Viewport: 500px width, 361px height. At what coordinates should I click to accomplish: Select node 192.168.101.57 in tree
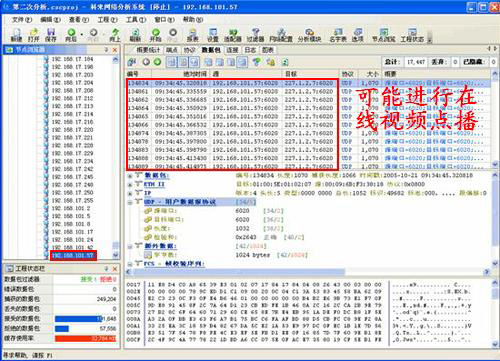(x=73, y=255)
